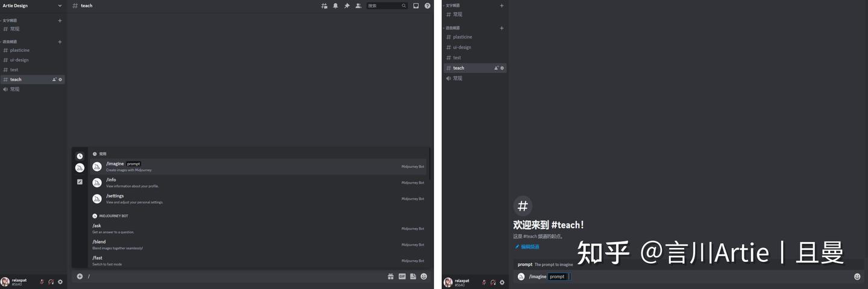Select the teach channel in left window
868x289 pixels.
click(33, 79)
